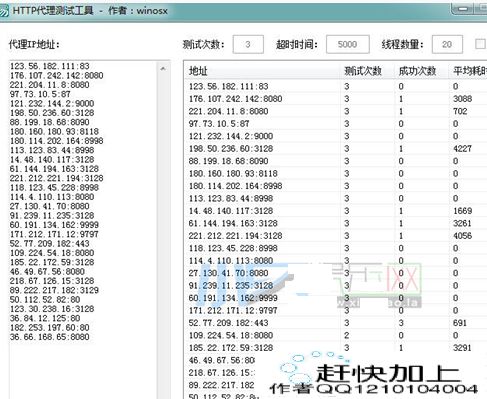Sort by the 地址 column header
Viewport: 487px width, 399px height.
[263, 71]
